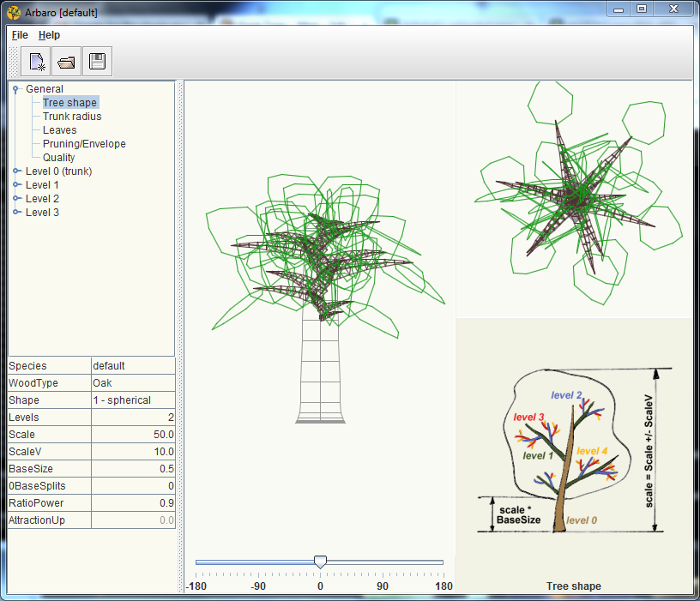Edit the Shape value field

133,400
